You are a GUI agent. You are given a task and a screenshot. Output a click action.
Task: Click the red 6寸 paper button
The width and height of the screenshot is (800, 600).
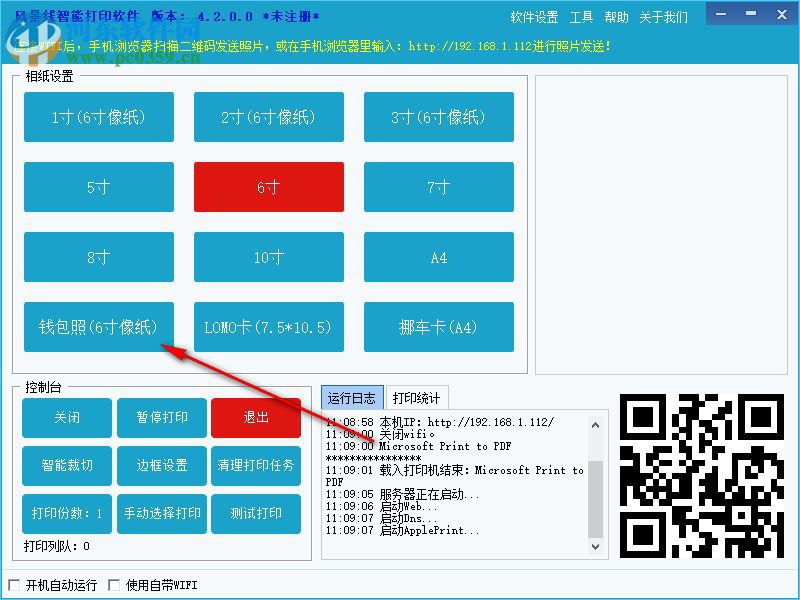pos(268,187)
